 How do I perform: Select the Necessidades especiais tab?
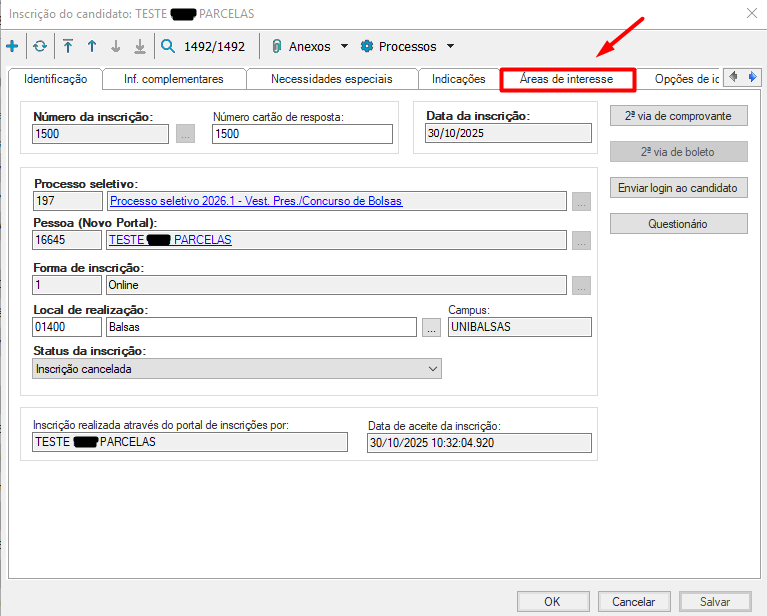click(331, 79)
